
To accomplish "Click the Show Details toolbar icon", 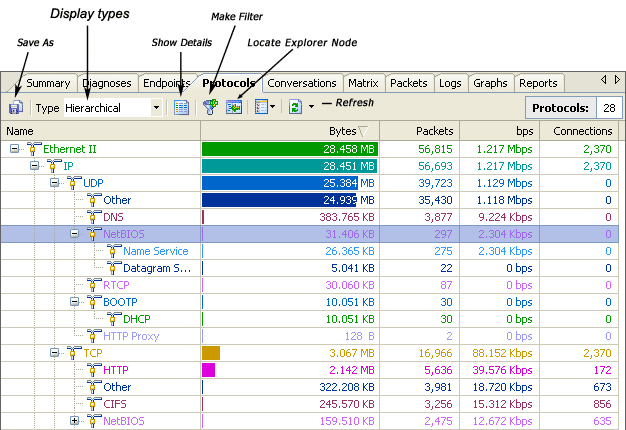I will click(181, 107).
